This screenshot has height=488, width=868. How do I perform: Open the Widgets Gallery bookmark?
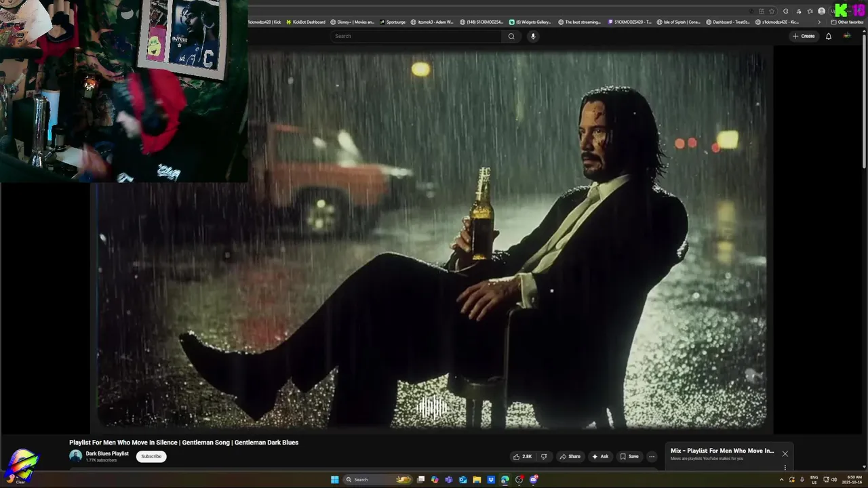[x=530, y=22]
